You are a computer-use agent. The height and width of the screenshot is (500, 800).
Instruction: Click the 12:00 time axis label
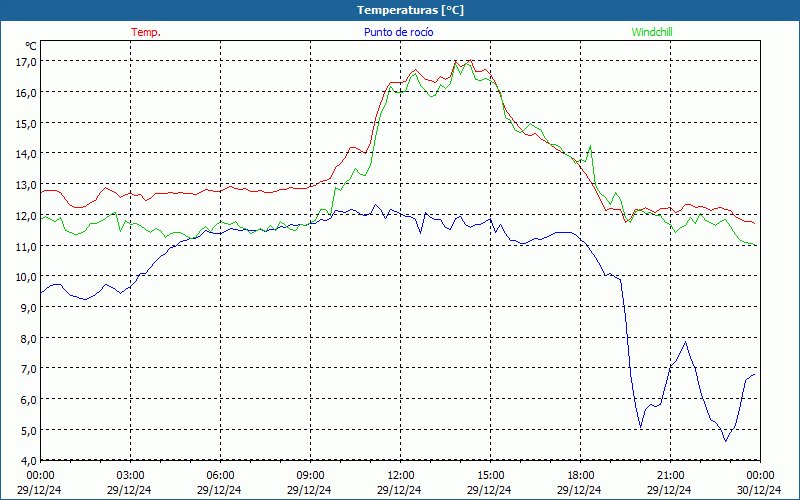click(401, 476)
